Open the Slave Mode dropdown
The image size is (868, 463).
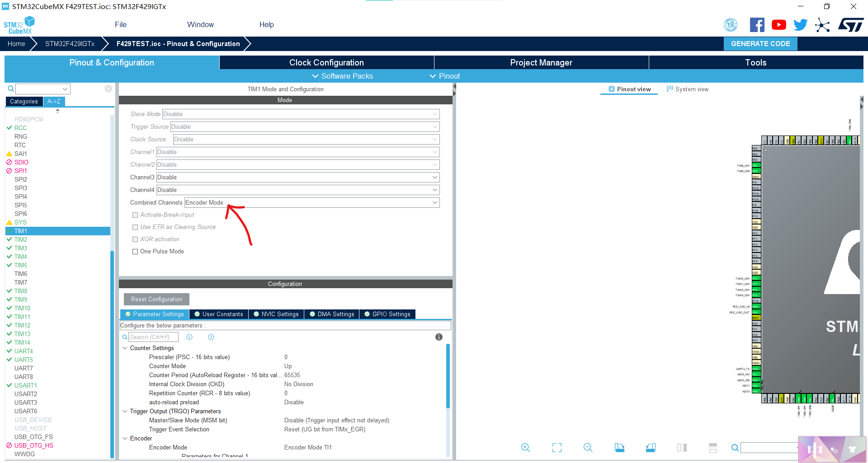coord(301,114)
